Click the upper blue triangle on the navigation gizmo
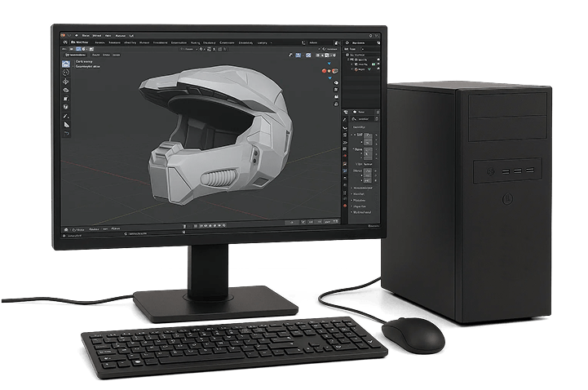The image size is (588, 390). [x=329, y=64]
